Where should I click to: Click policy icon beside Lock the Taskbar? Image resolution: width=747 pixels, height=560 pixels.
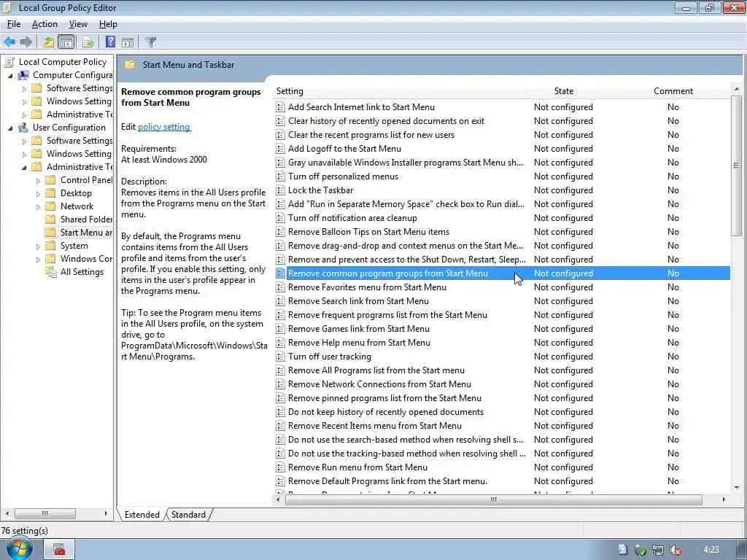[x=281, y=190]
